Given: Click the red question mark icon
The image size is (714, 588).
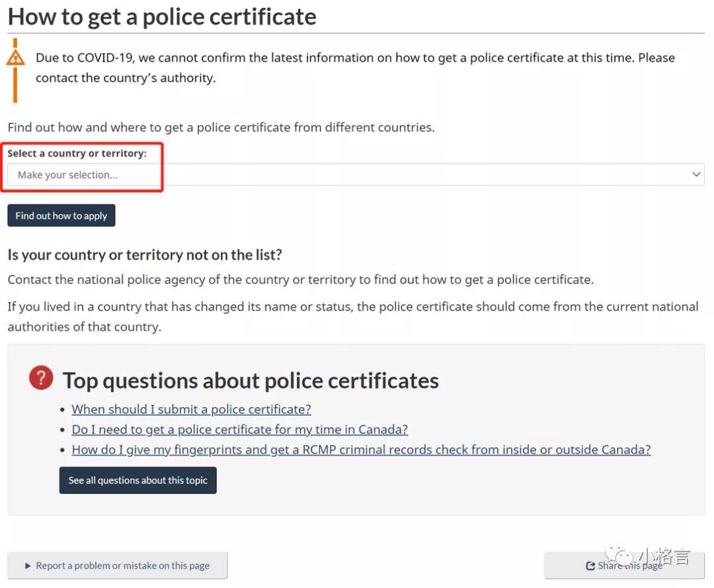Looking at the screenshot, I should (41, 378).
